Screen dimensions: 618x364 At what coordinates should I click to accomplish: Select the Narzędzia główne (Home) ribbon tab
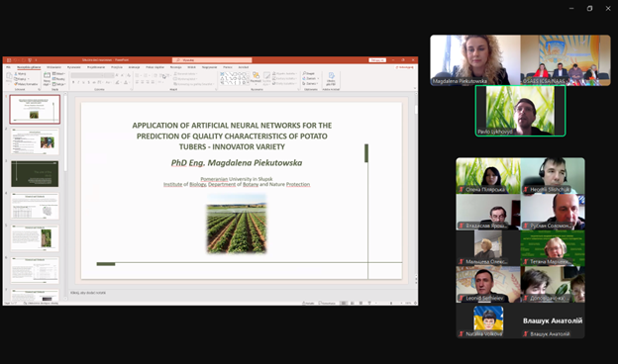(x=29, y=67)
